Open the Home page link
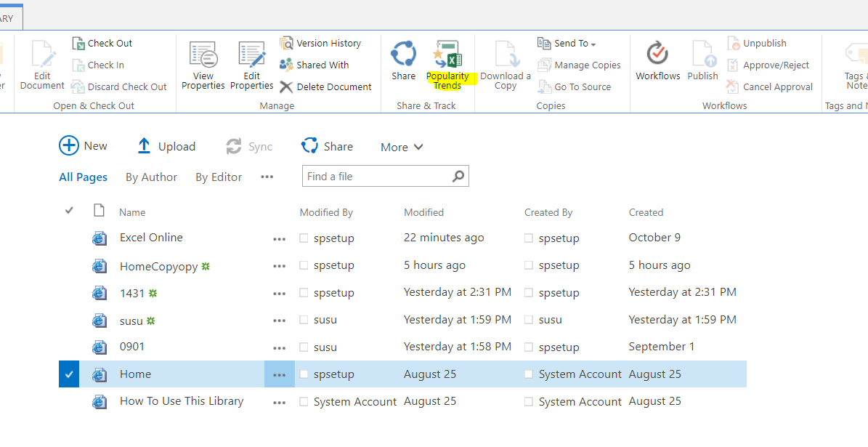 (135, 374)
